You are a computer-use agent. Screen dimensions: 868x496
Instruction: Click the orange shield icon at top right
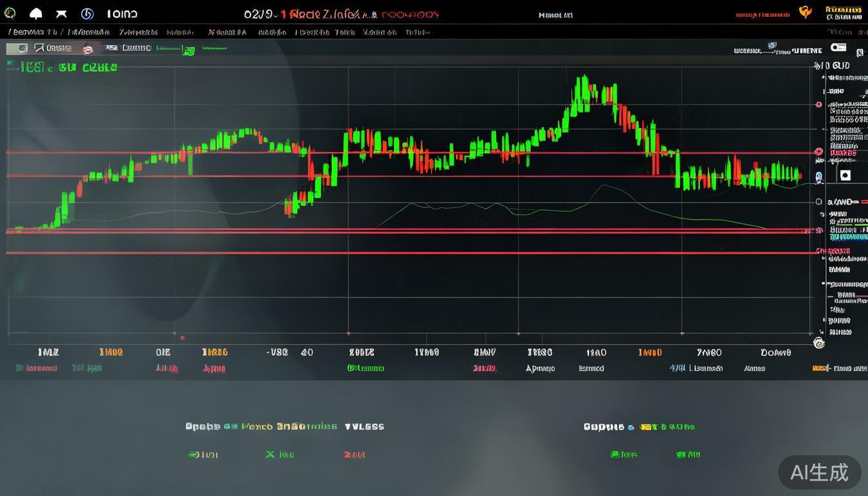[x=805, y=12]
